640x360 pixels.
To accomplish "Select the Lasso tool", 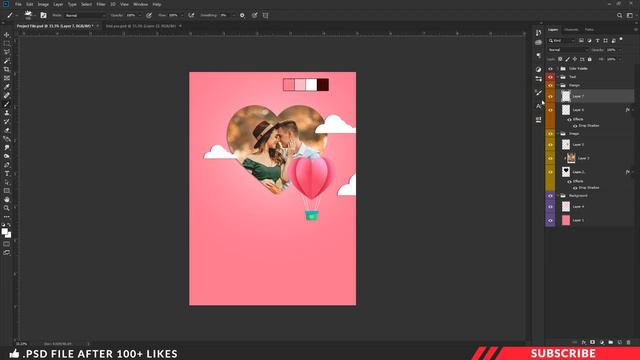I will [x=7, y=52].
